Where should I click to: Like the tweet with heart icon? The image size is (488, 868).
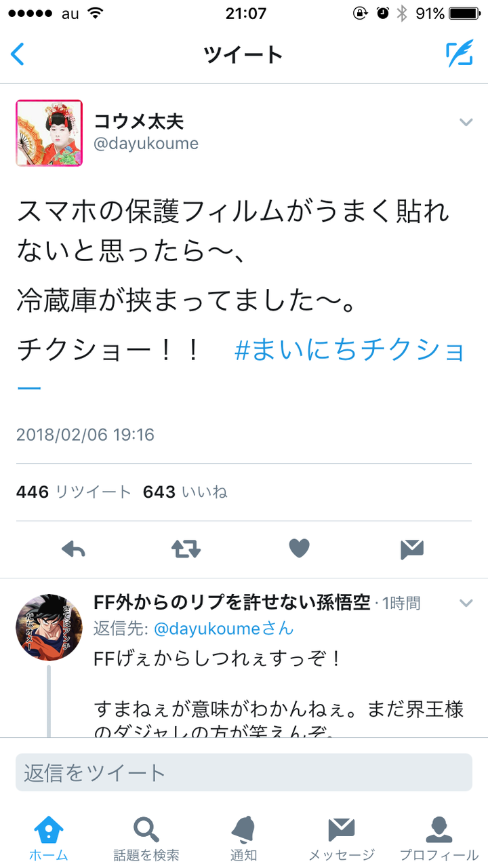(x=299, y=549)
